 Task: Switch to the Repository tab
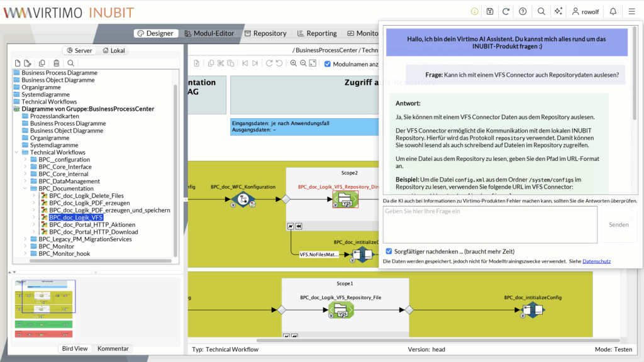(x=265, y=33)
